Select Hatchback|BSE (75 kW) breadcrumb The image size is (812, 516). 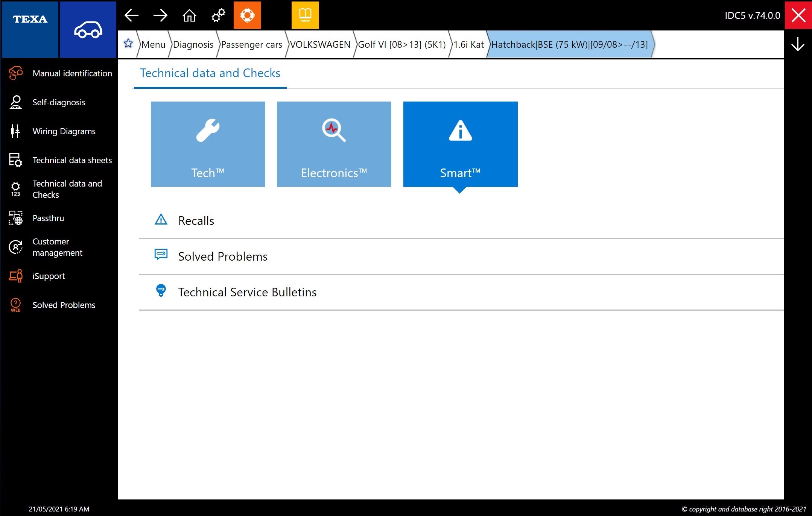point(570,44)
